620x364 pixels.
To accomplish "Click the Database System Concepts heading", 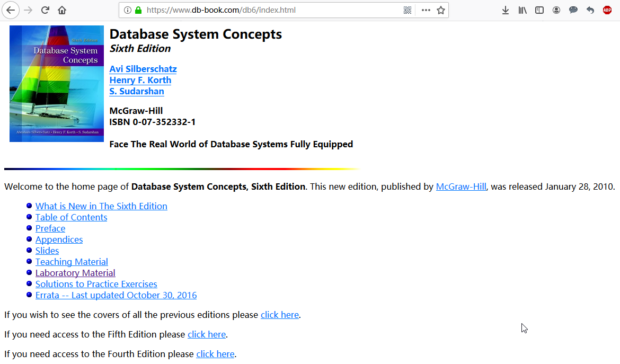I will 196,34.
